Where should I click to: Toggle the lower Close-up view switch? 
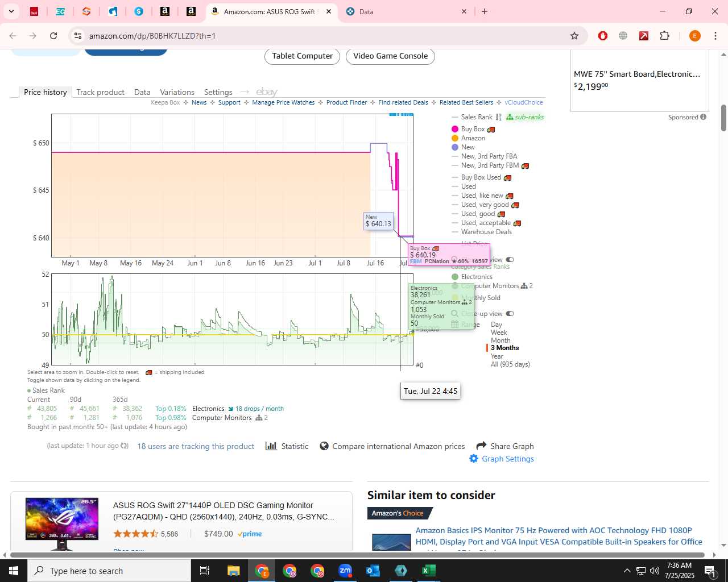(x=510, y=314)
